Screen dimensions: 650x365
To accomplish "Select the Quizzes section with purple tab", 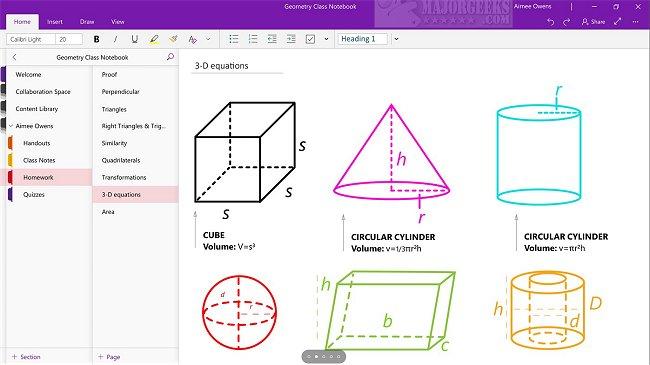I will pyautogui.click(x=34, y=195).
